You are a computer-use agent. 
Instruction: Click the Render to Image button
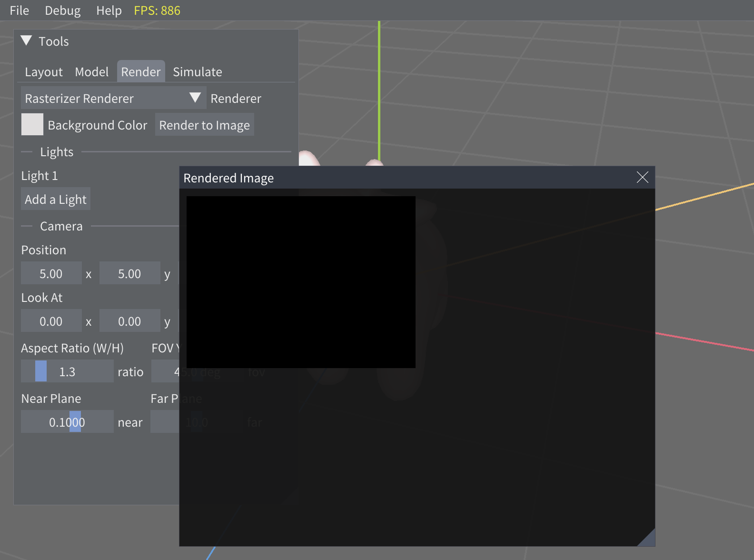coord(204,125)
